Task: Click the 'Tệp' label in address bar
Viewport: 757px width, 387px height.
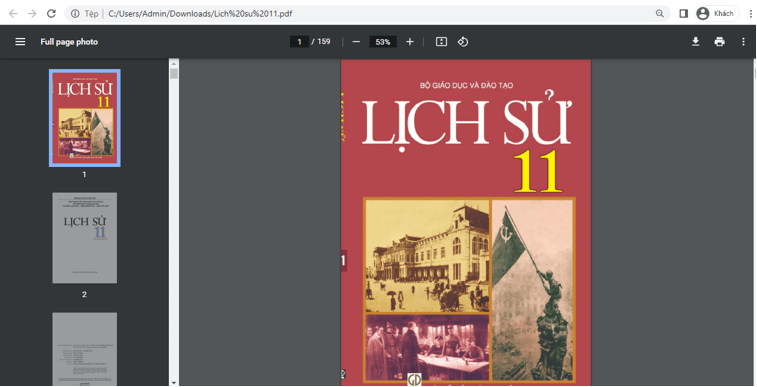Action: 91,14
